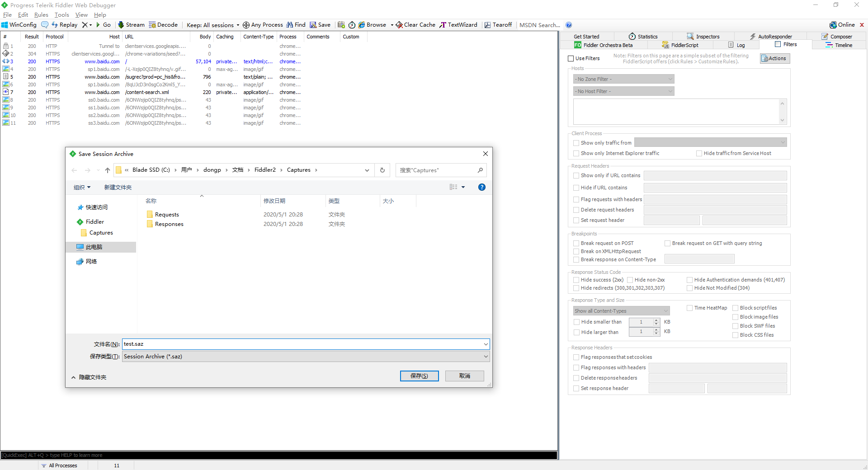Enable Time HeatMap checkbox
The image size is (868, 470).
689,308
